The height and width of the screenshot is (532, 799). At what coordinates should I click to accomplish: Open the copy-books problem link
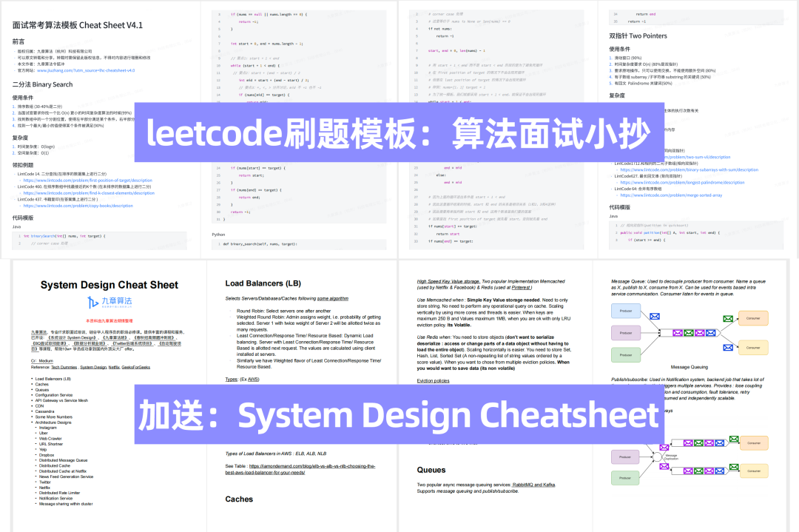(78, 206)
